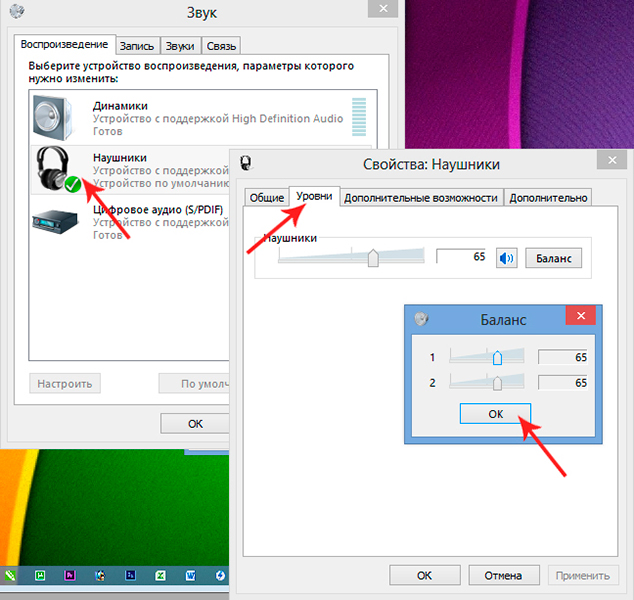Click Отмена in headphone properties
Viewport: 634px width, 600px height.
504,576
